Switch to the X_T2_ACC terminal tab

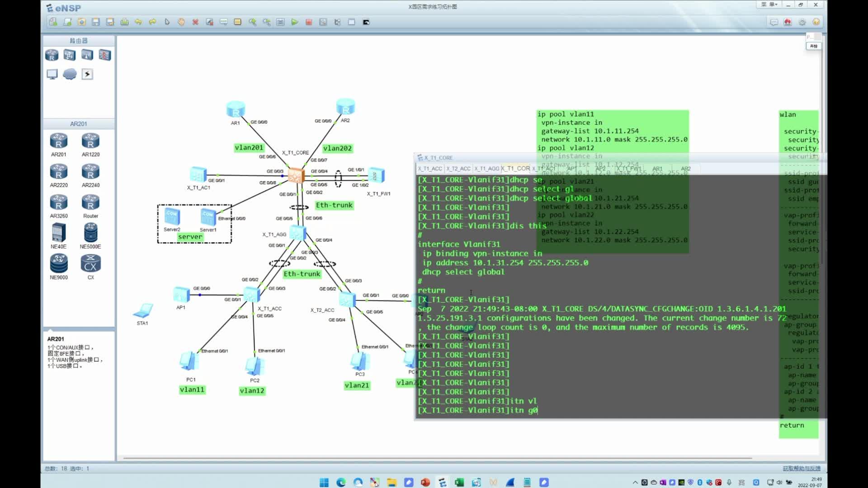[x=458, y=169]
